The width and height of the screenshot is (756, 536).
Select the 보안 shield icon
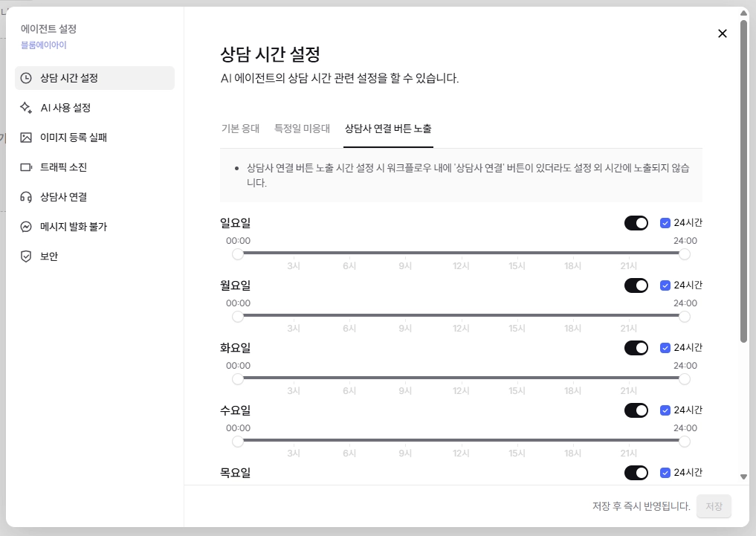[26, 256]
